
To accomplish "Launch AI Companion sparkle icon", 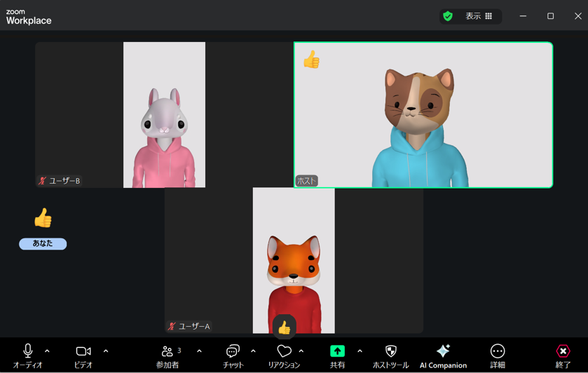I will pyautogui.click(x=443, y=351).
